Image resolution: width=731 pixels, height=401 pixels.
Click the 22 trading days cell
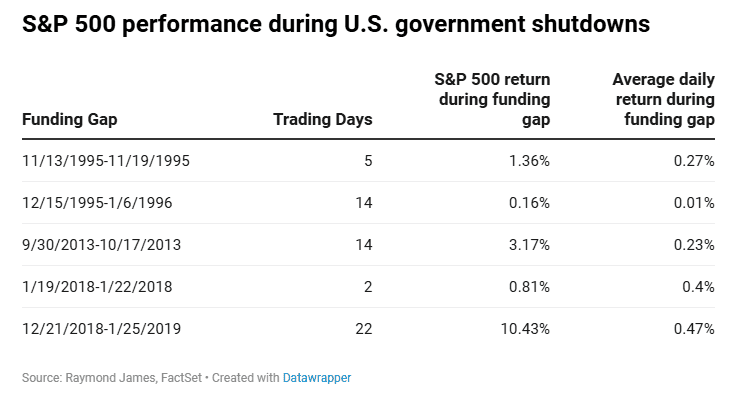pyautogui.click(x=363, y=328)
